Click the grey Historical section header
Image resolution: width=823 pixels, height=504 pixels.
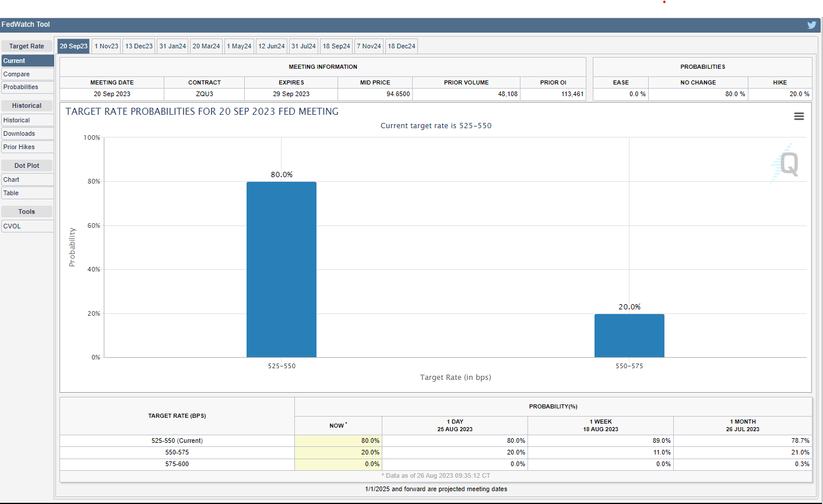click(27, 105)
